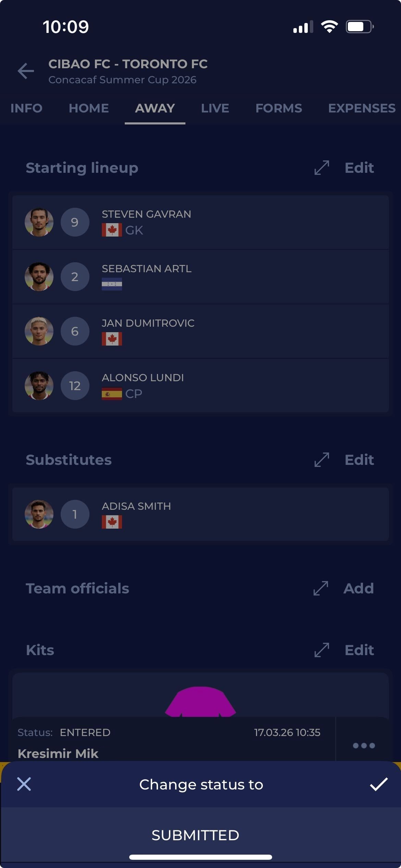Viewport: 401px width, 868px height.
Task: Select SUBMITTED status option
Action: (195, 835)
